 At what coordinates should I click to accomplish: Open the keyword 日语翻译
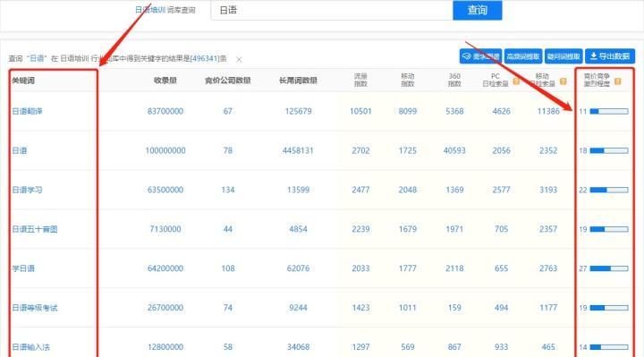(x=27, y=111)
